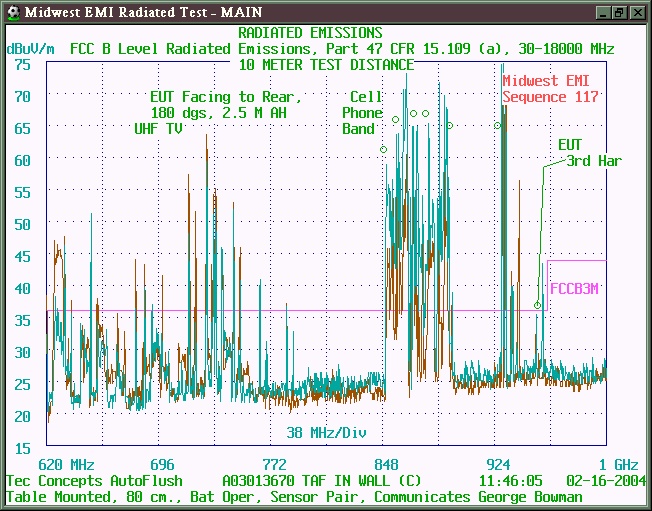Click the FCCB3M limit line label
This screenshot has width=652, height=511.
coord(575,289)
